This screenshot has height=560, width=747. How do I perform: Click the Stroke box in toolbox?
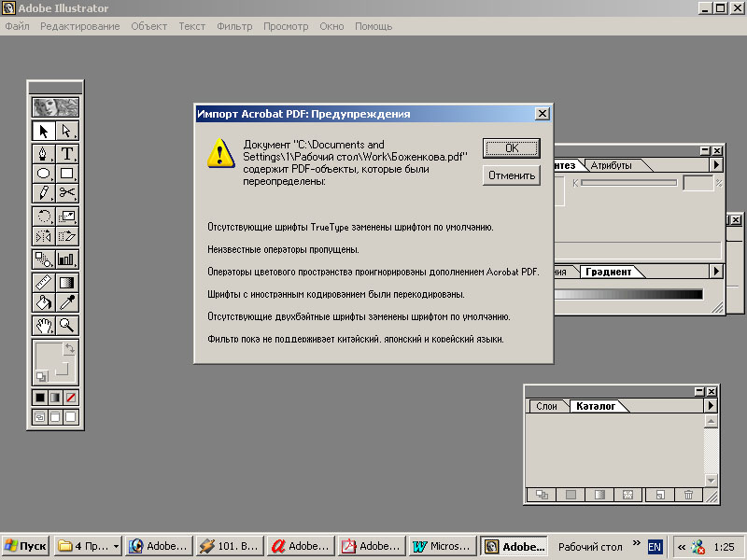point(63,370)
